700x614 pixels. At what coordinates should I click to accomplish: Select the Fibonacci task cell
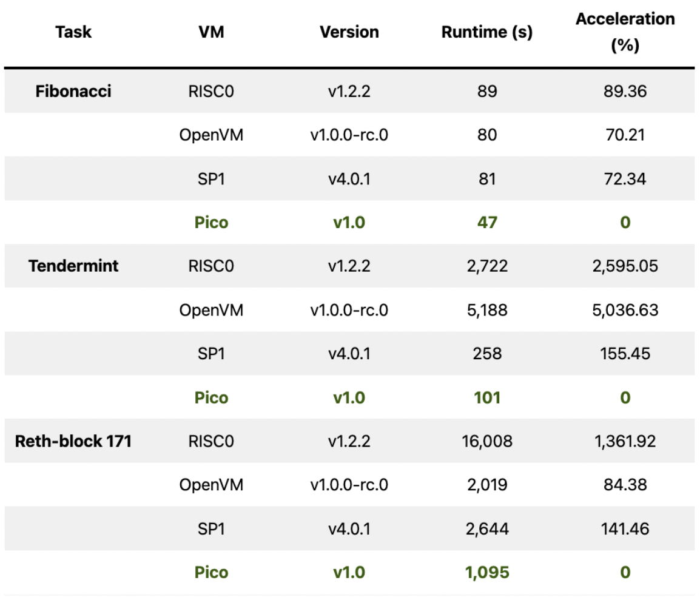coord(73,92)
